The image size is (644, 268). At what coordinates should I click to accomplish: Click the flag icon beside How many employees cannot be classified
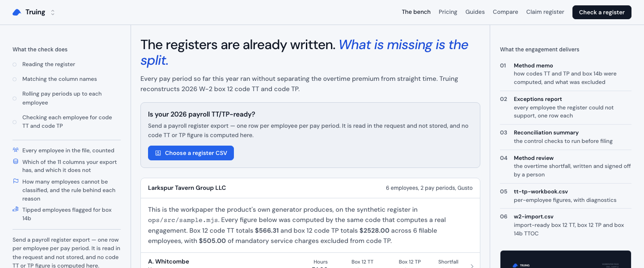(16, 181)
